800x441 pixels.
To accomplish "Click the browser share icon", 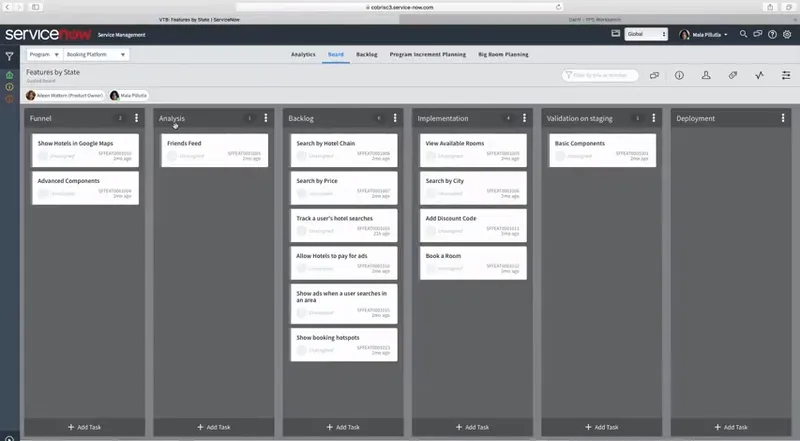I will tap(770, 7).
